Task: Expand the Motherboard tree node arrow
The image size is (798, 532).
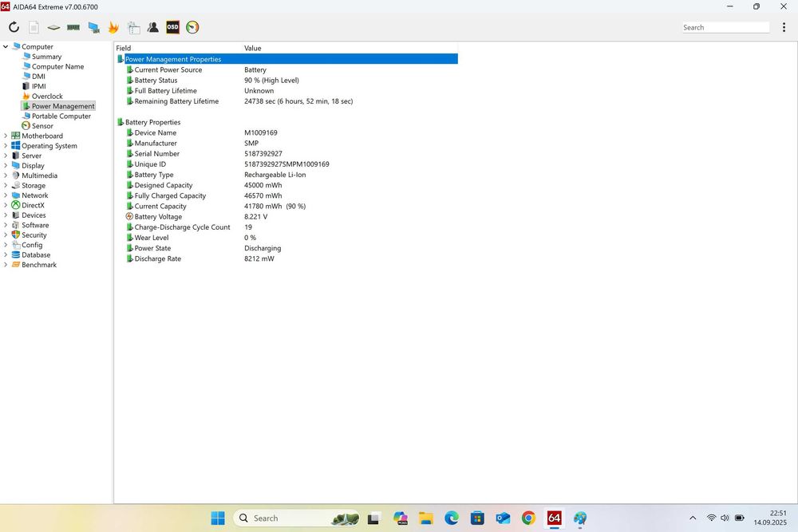Action: [6, 136]
